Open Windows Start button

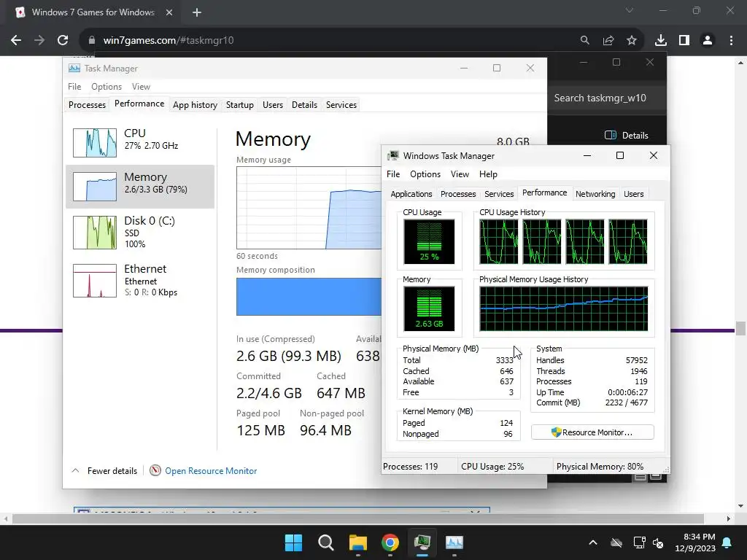coord(293,542)
